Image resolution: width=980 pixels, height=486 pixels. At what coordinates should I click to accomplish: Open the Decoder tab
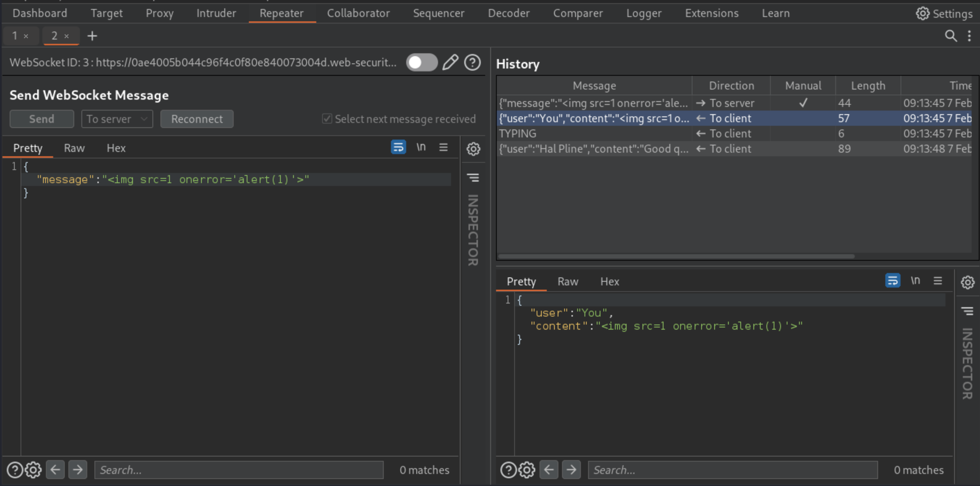(x=509, y=13)
